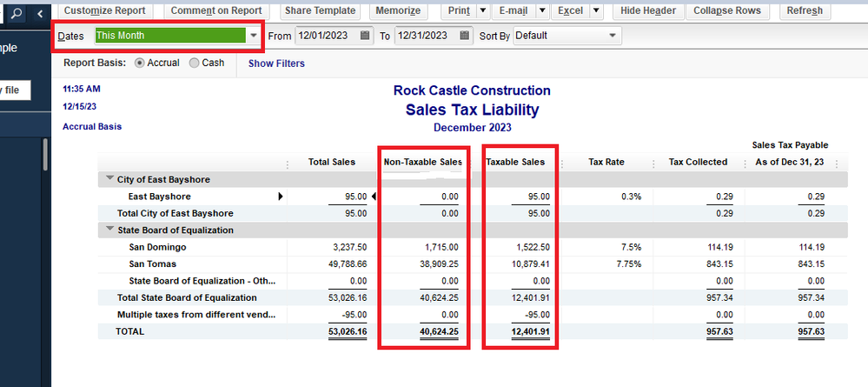Collapse the City of East Bayshore group

click(109, 179)
